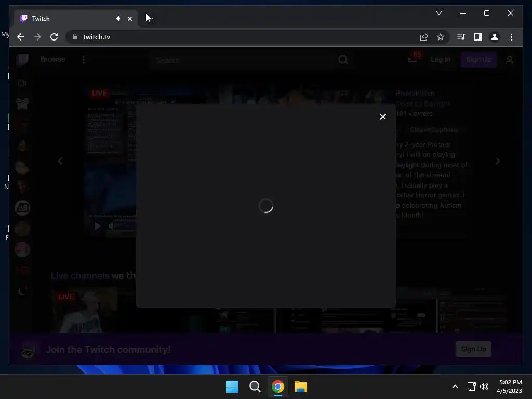
Task: Open the Prime loot crown icon
Action: (413, 59)
